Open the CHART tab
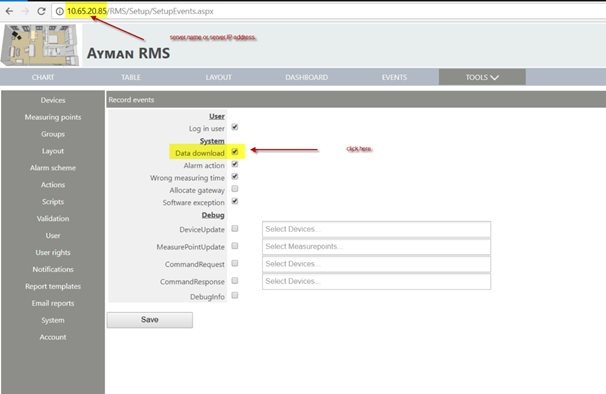Viewport: 606px width, 394px height. point(43,77)
